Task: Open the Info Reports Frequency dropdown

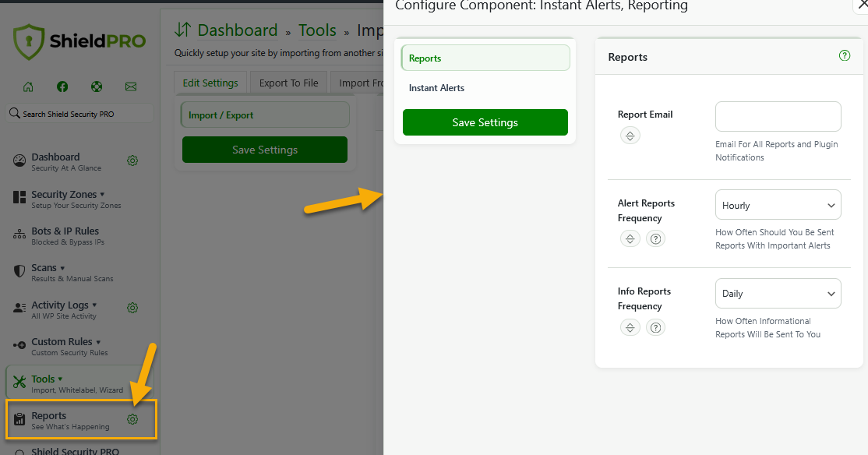Action: tap(778, 294)
